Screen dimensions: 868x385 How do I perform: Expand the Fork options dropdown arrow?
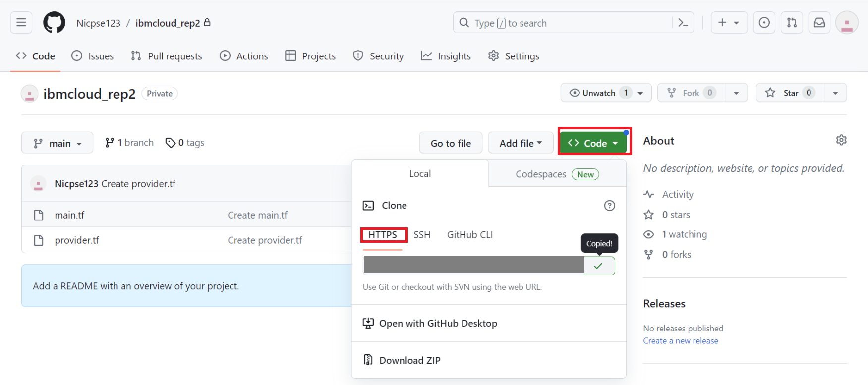[x=736, y=93]
